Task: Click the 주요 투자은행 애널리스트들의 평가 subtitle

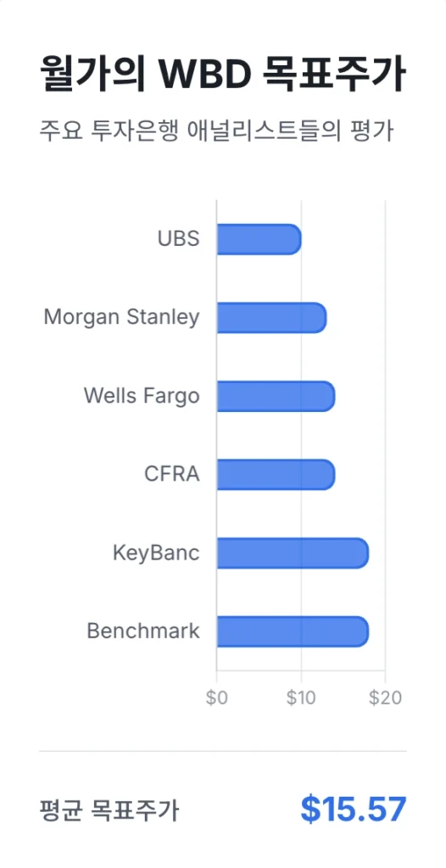Action: point(216,131)
